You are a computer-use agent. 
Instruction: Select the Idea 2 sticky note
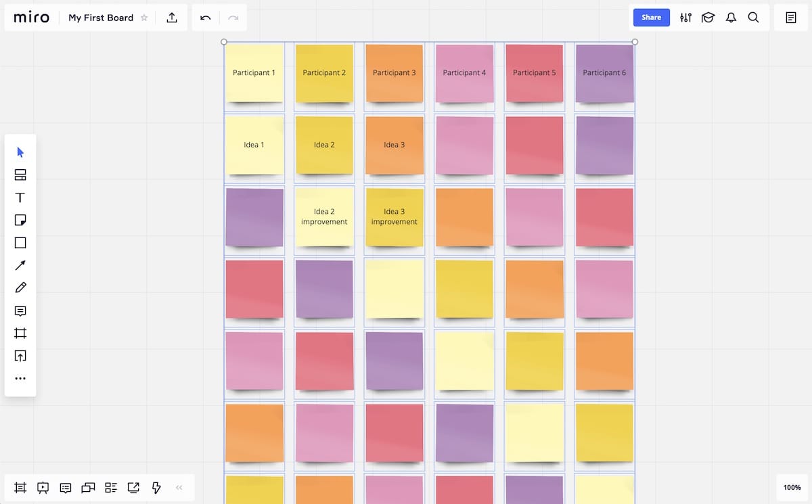point(324,145)
